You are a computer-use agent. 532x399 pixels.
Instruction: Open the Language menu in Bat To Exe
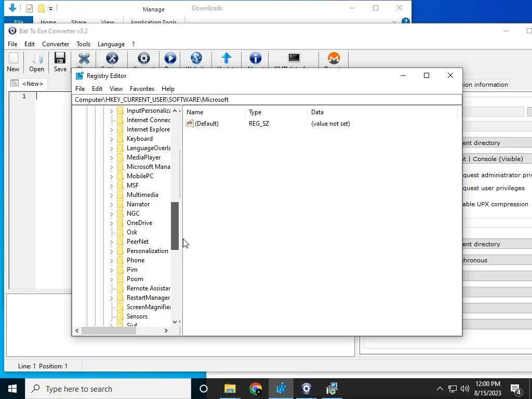pos(111,44)
